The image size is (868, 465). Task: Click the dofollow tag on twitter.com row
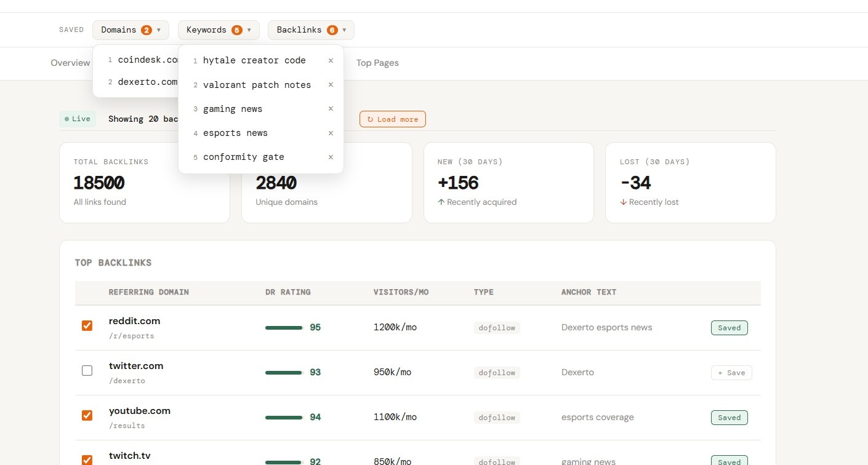[497, 373]
